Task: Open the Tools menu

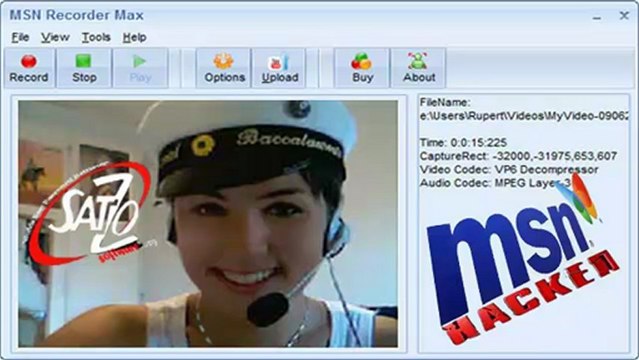Action: point(96,38)
